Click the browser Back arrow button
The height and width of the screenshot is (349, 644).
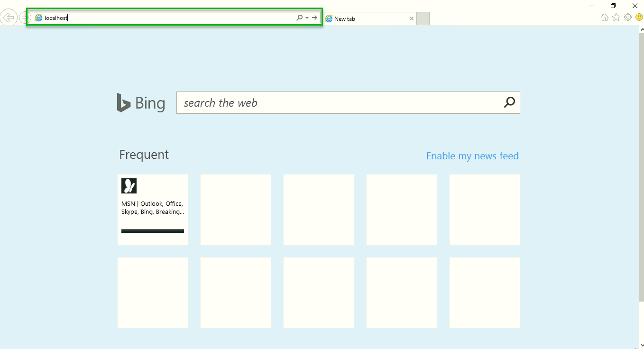9,18
